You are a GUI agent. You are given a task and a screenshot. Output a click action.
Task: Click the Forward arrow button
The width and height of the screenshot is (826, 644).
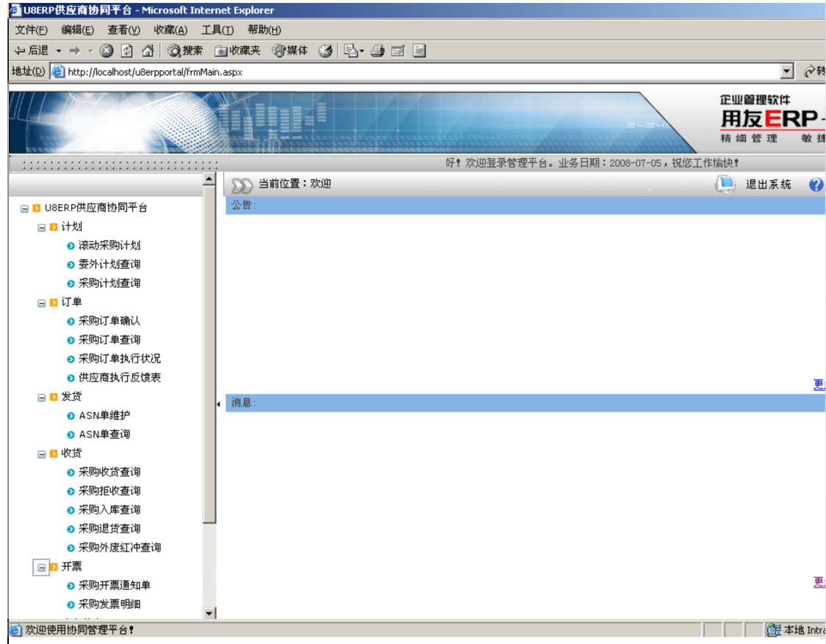pos(75,51)
